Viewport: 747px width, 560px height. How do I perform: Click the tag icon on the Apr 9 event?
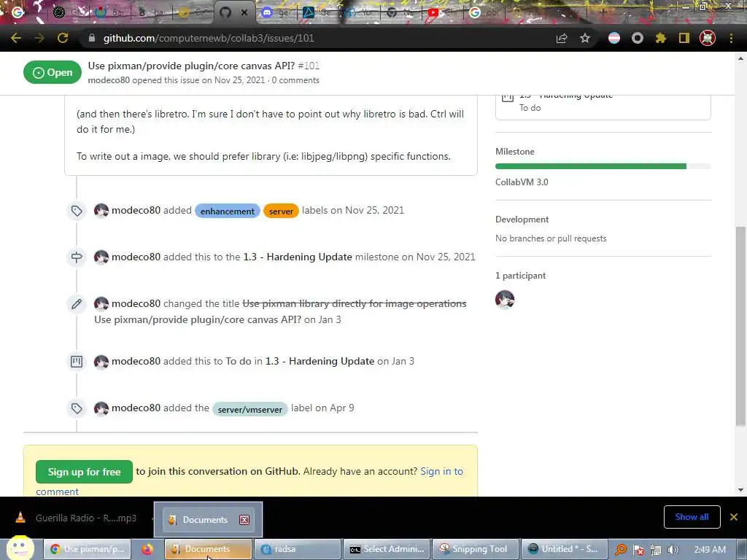pos(77,408)
